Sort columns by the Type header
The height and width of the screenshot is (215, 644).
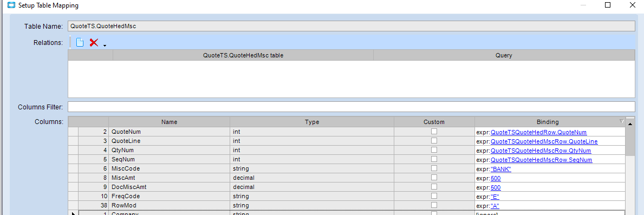(312, 122)
